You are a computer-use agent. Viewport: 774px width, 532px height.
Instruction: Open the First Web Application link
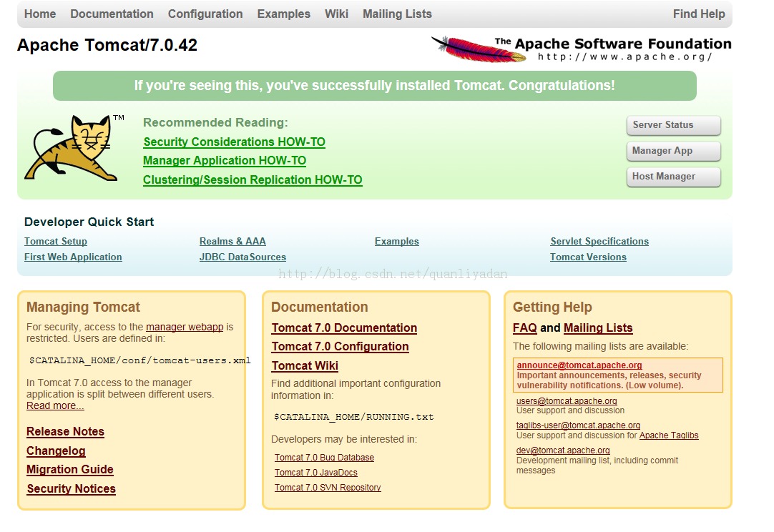(73, 257)
